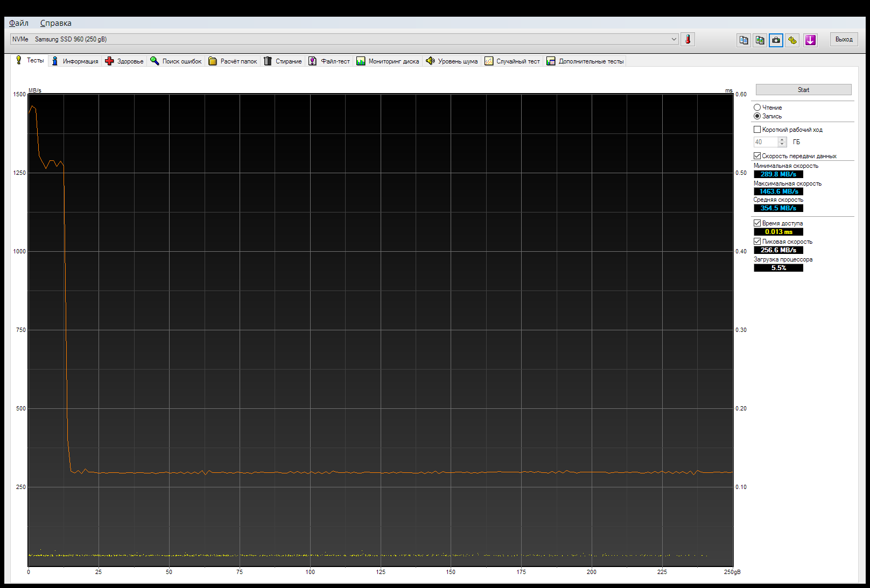This screenshot has height=588, width=870.
Task: Toggle the Пиковая скорость checkbox
Action: coord(757,242)
